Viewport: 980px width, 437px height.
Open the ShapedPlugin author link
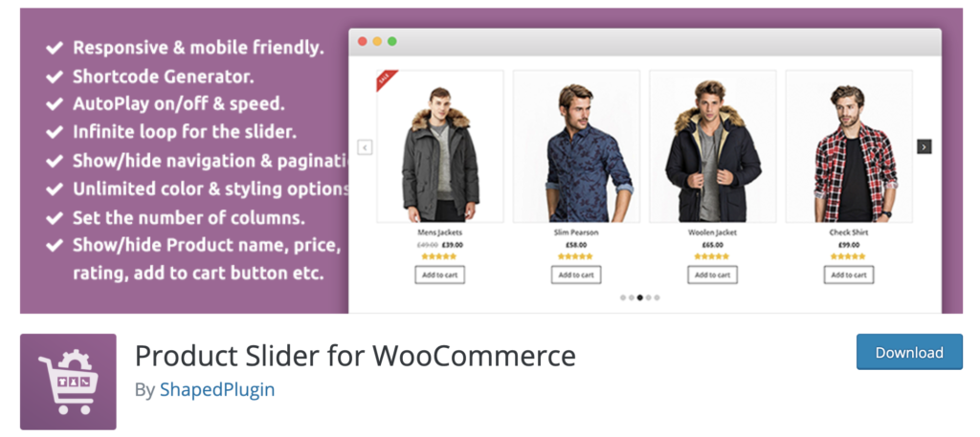pos(217,389)
